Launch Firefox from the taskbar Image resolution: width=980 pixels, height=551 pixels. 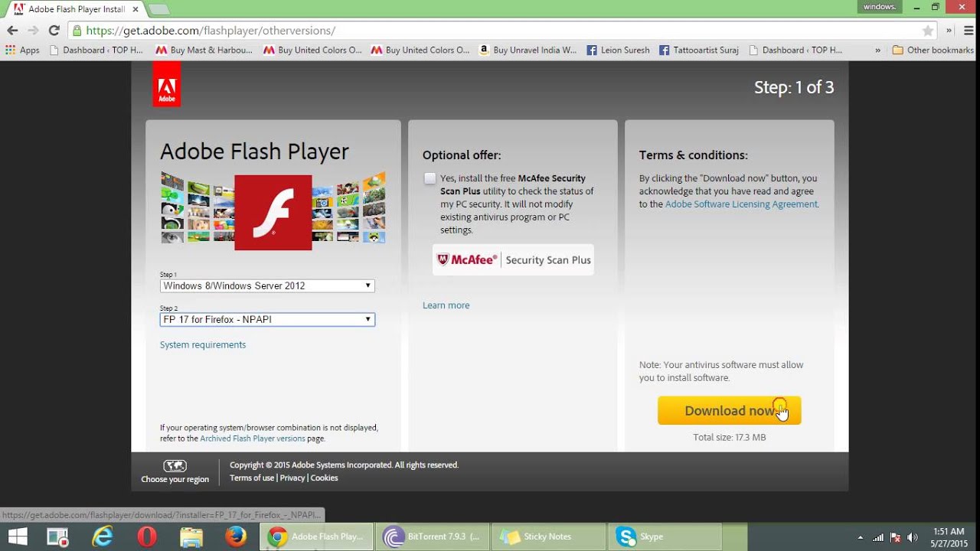237,536
